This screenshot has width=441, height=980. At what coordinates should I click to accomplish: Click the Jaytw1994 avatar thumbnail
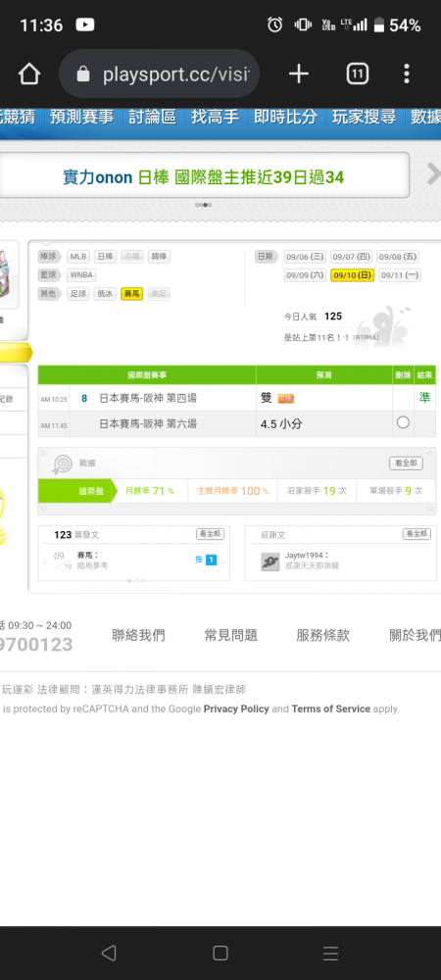269,561
